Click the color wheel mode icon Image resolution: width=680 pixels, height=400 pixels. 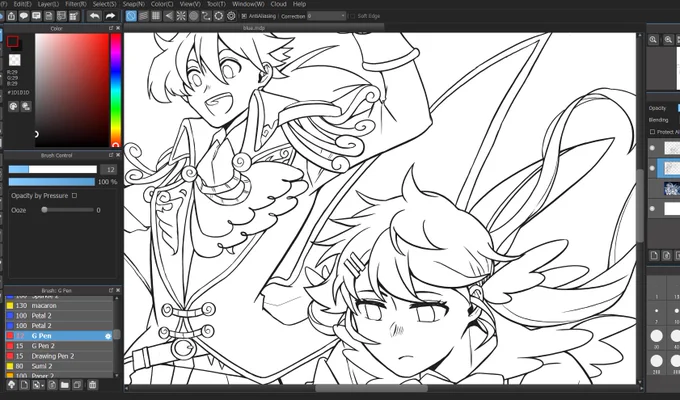(26, 106)
